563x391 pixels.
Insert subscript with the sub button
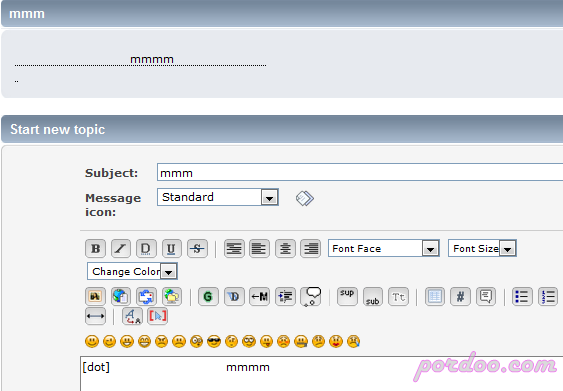pos(373,297)
